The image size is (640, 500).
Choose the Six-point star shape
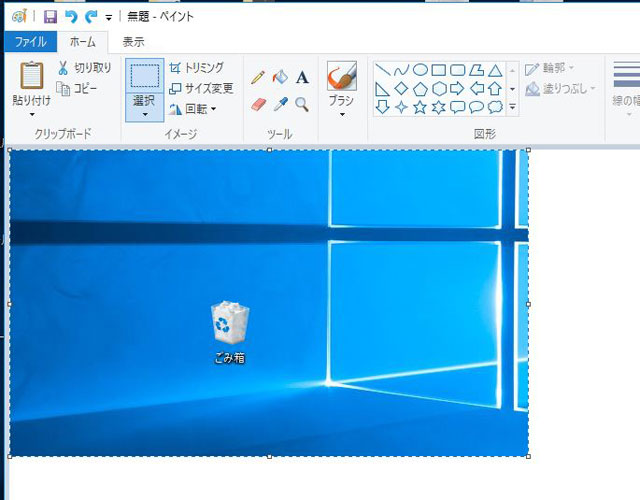(439, 107)
